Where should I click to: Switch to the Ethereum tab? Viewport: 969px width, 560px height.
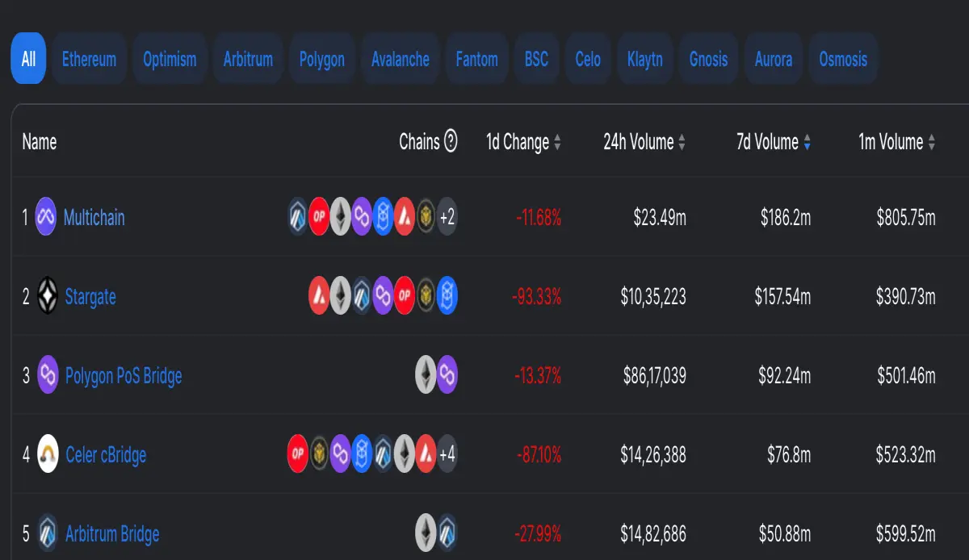(x=89, y=59)
